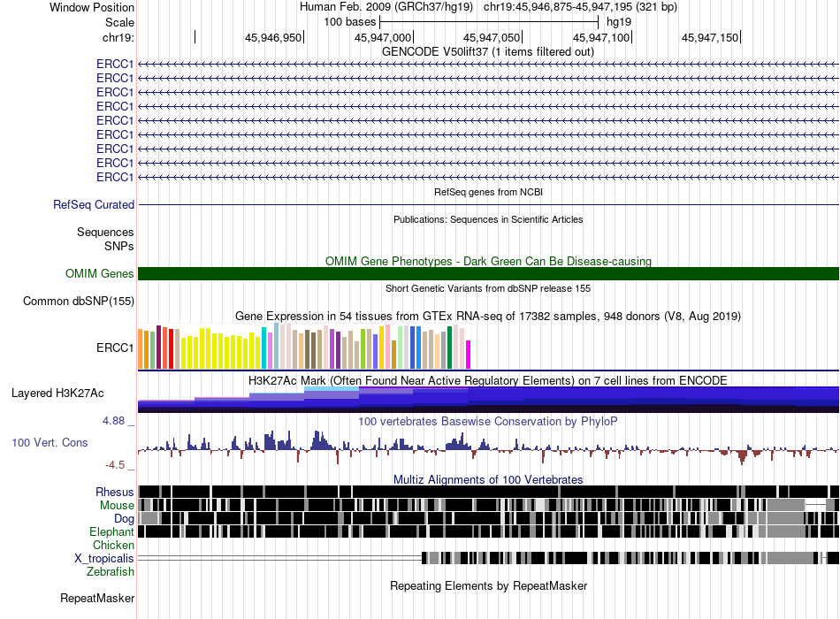Click the X_tropicalis alignment blocks
The image size is (840, 619).
click(630, 558)
